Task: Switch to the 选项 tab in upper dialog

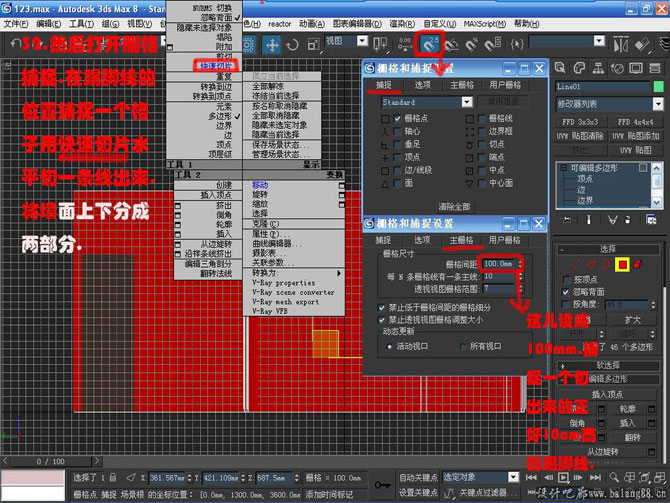Action: click(423, 85)
